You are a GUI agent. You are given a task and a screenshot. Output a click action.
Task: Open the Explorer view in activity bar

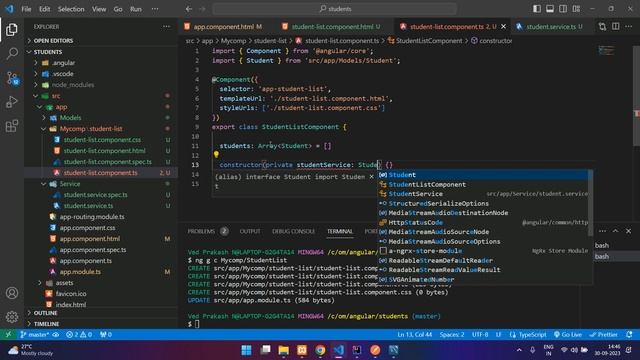tap(12, 29)
